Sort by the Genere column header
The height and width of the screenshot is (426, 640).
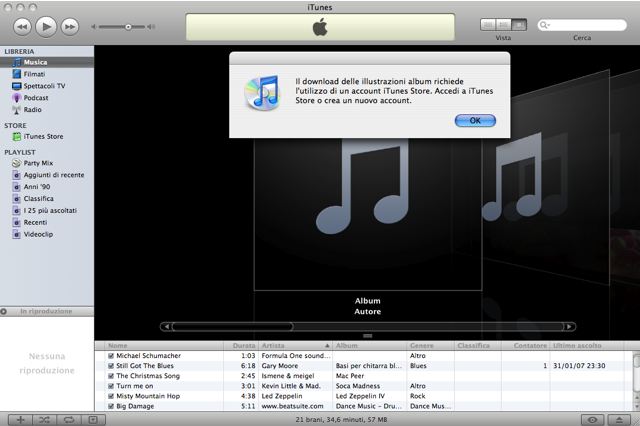pos(430,346)
